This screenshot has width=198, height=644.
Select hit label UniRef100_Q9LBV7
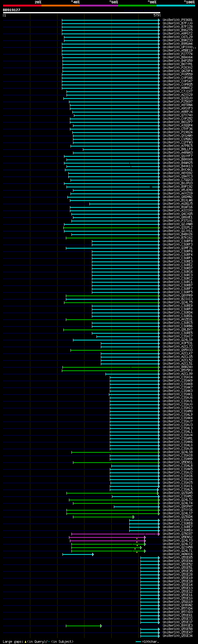click(178, 330)
